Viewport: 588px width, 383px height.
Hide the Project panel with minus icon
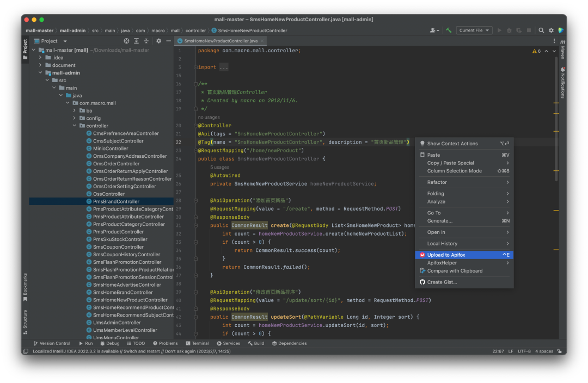point(169,41)
